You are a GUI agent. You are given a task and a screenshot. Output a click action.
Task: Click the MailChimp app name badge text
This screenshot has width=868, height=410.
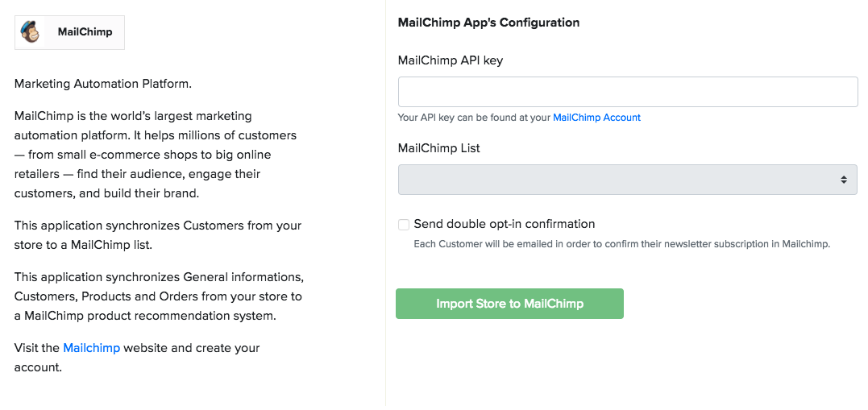[x=85, y=32]
